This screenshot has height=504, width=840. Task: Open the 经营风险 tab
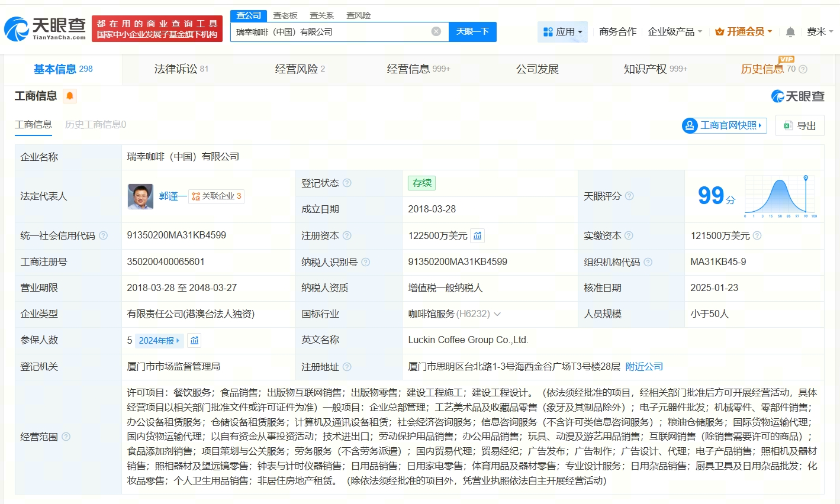[x=300, y=69]
